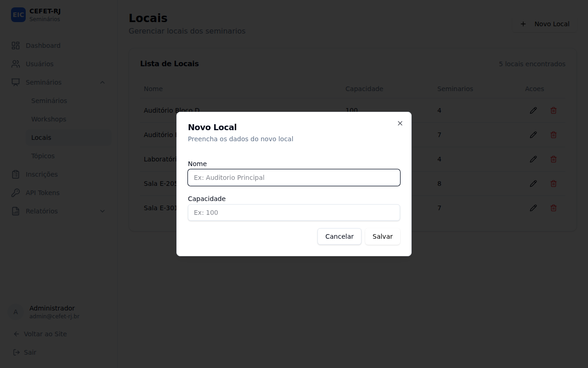Click the Auditório Bloco D name cell
This screenshot has width=588, height=368.
[x=172, y=110]
